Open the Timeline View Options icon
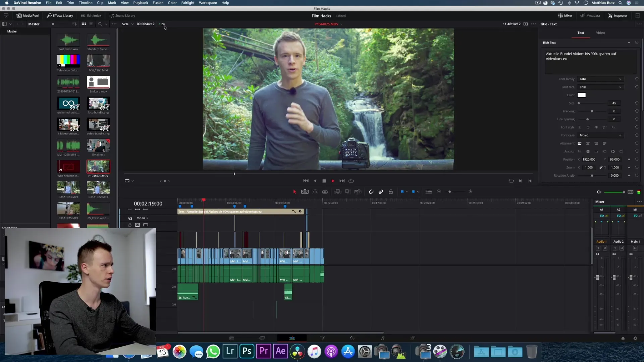 coord(429,192)
